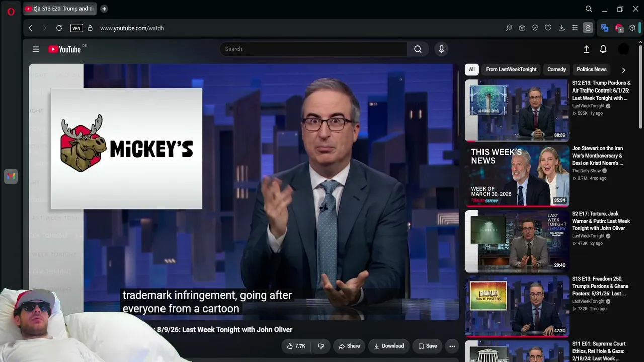The width and height of the screenshot is (644, 362).
Task: Open YouTube notifications bell
Action: coord(603,49)
